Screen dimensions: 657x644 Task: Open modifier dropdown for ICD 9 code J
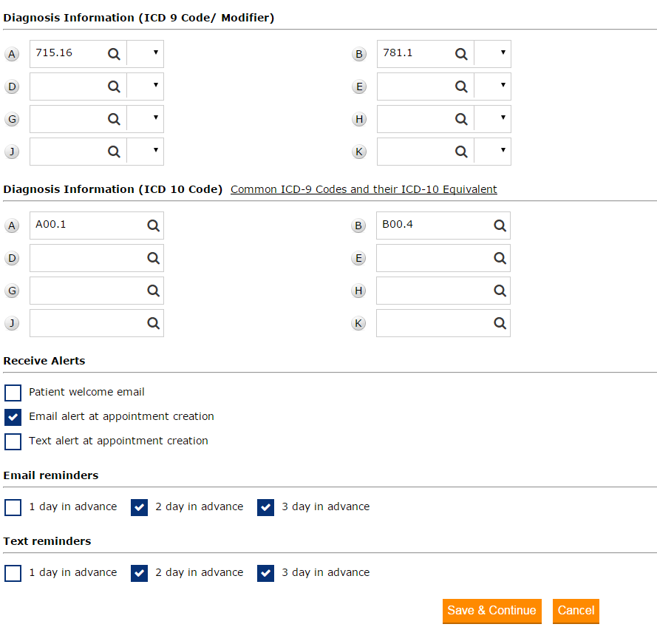click(x=146, y=152)
